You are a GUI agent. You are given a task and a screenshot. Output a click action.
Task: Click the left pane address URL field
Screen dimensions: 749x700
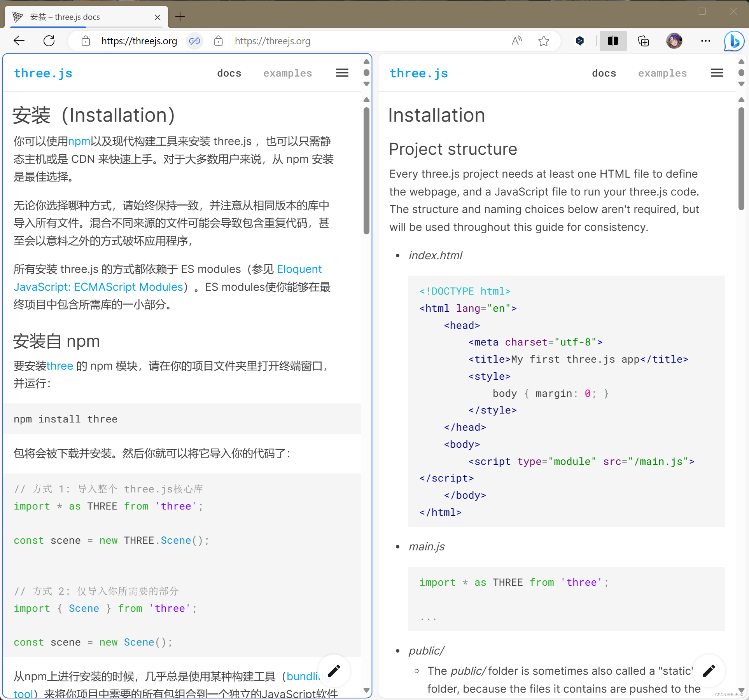pos(139,41)
